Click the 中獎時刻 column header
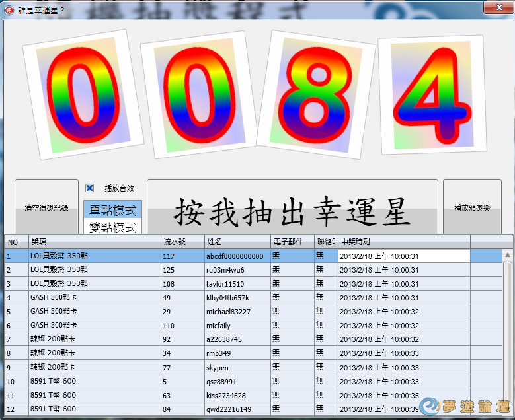Image resolution: width=515 pixels, height=420 pixels. pyautogui.click(x=403, y=242)
